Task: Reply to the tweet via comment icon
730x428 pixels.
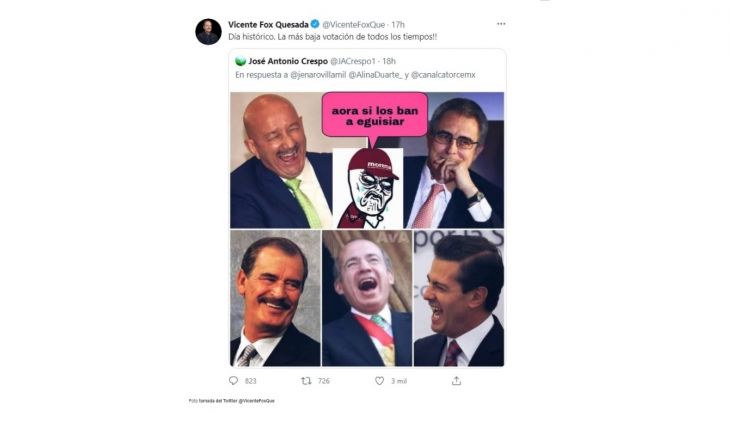Action: point(233,380)
